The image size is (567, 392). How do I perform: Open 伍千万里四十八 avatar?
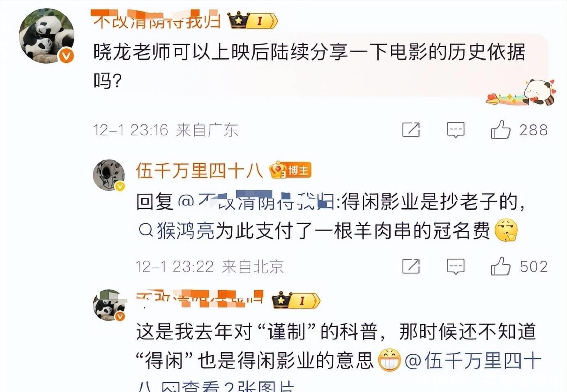(x=109, y=175)
